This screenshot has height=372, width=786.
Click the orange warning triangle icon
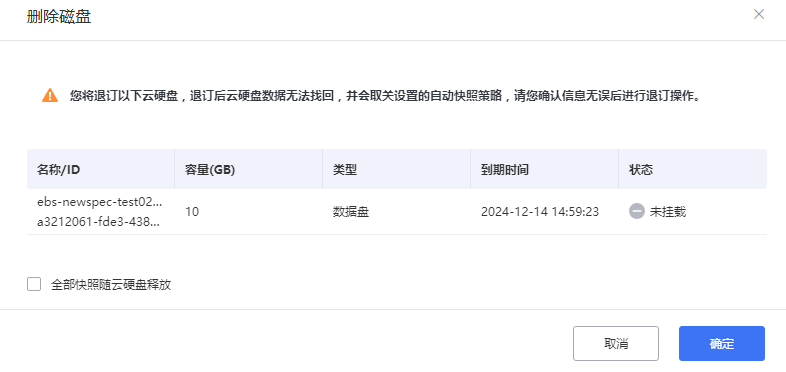tap(50, 95)
